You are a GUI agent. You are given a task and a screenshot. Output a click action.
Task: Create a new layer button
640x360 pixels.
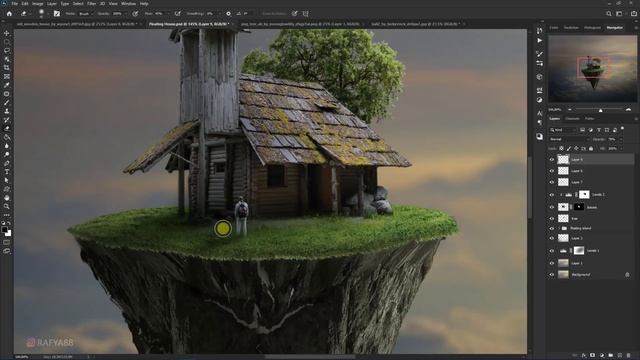pos(620,356)
